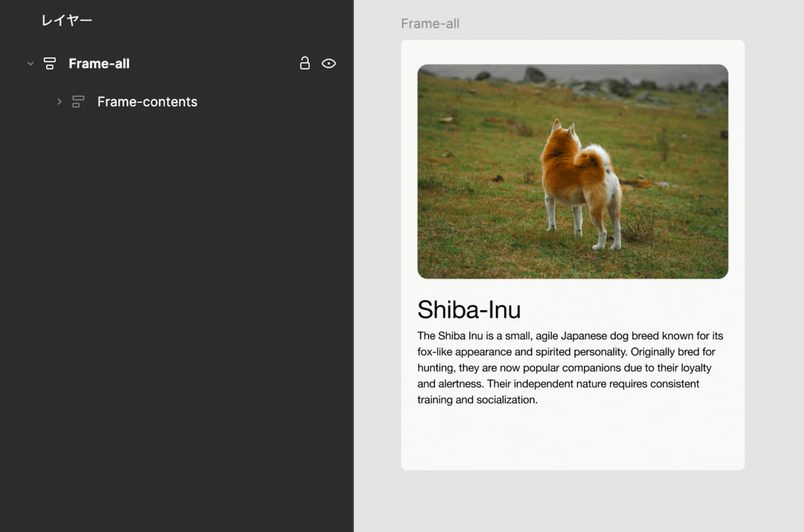This screenshot has height=532, width=804.
Task: Collapse the Frame-all layer chevron
Action: (30, 64)
